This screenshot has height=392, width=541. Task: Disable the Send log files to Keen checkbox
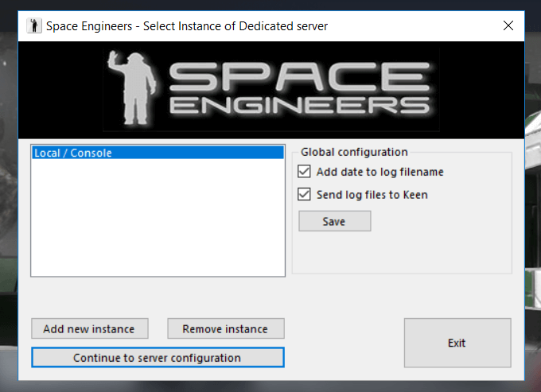pyautogui.click(x=305, y=194)
